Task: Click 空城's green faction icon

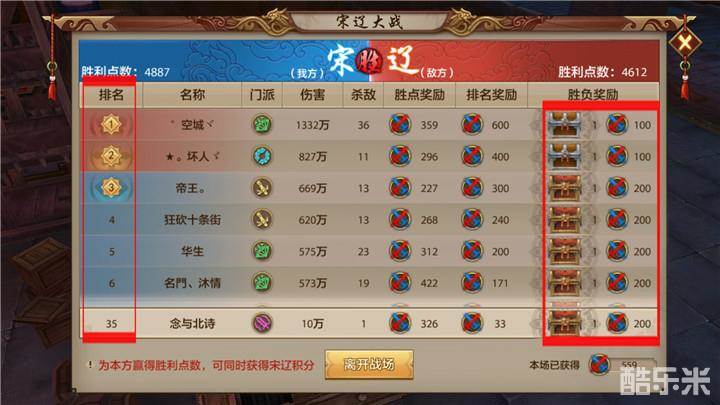Action: [x=262, y=124]
